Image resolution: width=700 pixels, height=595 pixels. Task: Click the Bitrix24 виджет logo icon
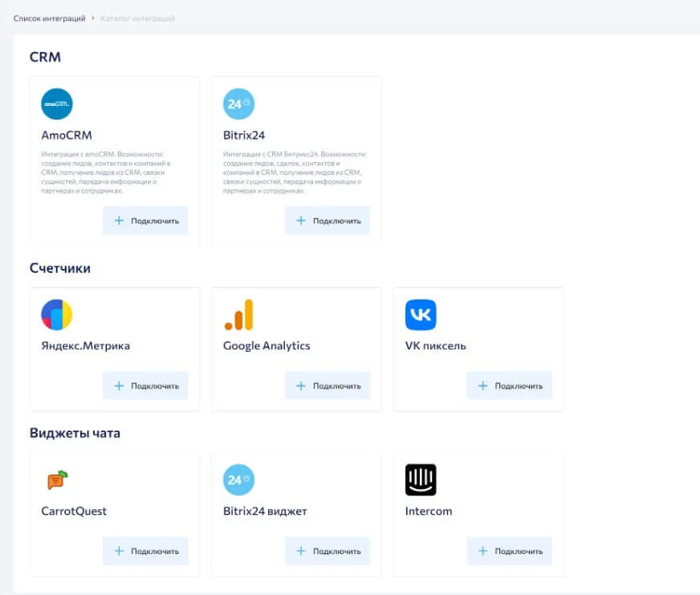[238, 480]
